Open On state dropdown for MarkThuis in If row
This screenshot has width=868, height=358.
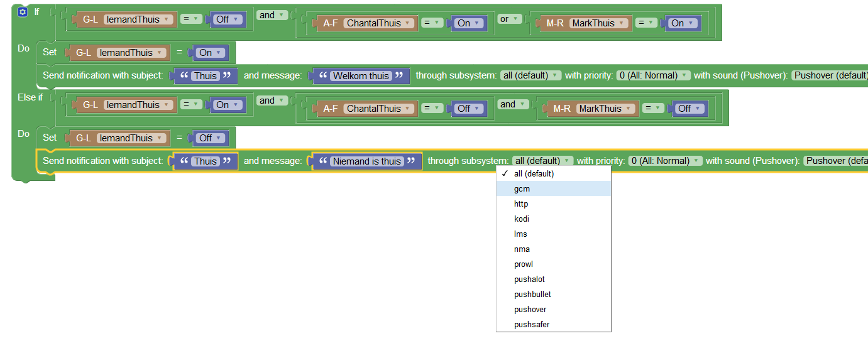tap(683, 23)
